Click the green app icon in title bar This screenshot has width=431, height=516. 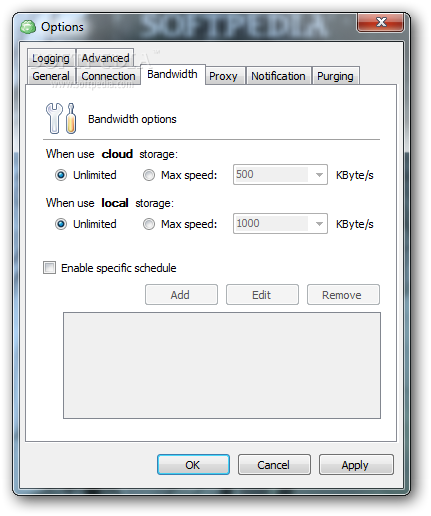pyautogui.click(x=28, y=27)
